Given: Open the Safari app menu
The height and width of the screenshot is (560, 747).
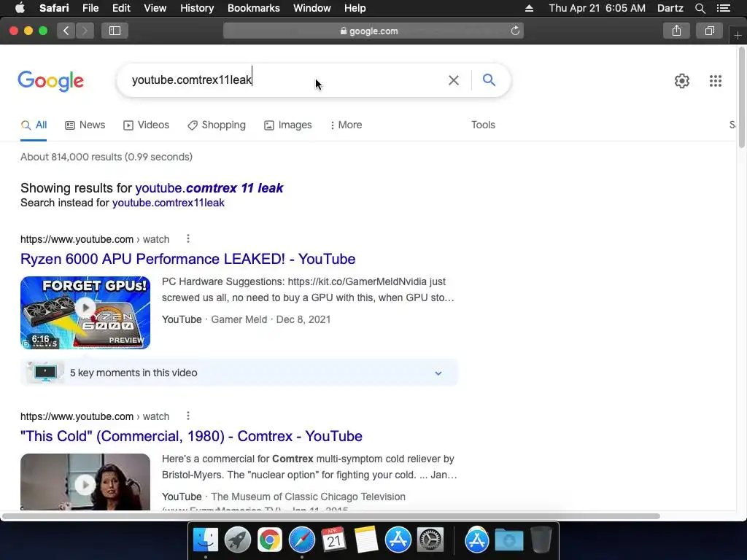Looking at the screenshot, I should pos(54,8).
